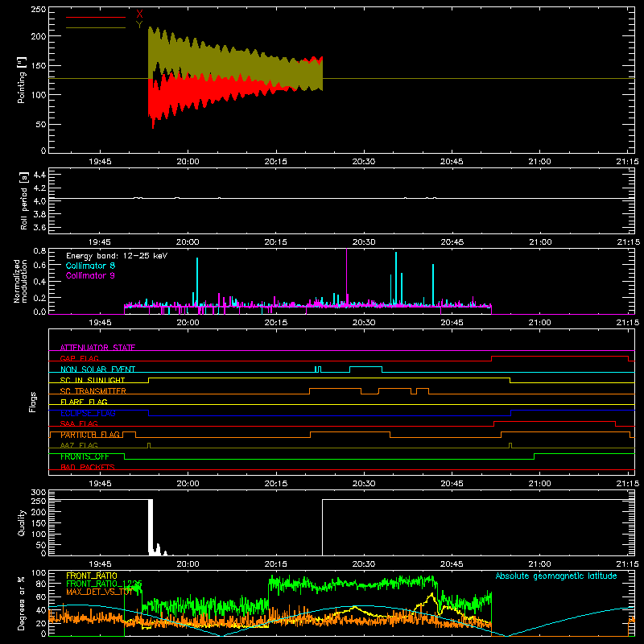Click the 20:00 tick label under Pointing plot
This screenshot has height=644, width=644.
[188, 162]
